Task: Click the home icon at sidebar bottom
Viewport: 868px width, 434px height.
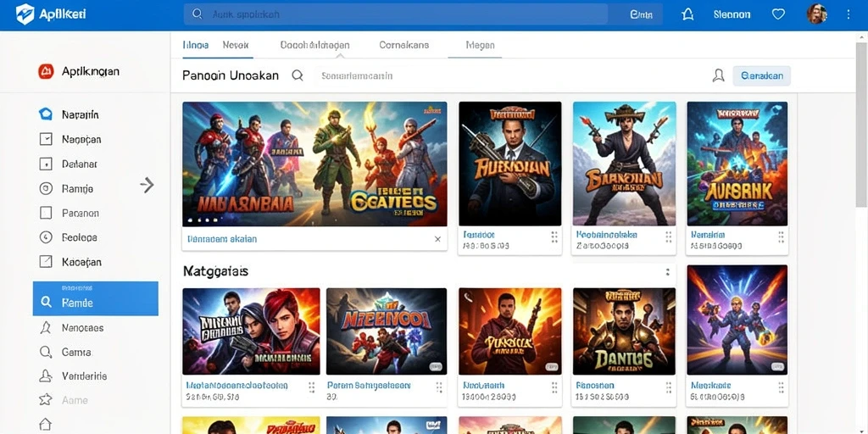Action: pos(46,424)
